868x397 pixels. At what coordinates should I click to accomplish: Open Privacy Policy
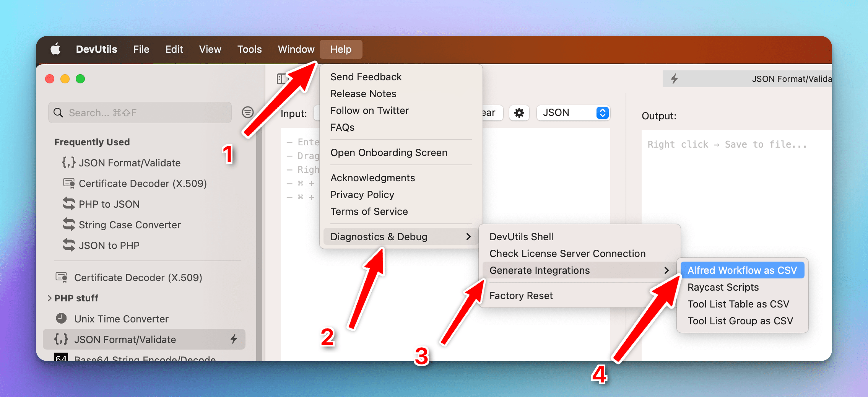coord(362,195)
